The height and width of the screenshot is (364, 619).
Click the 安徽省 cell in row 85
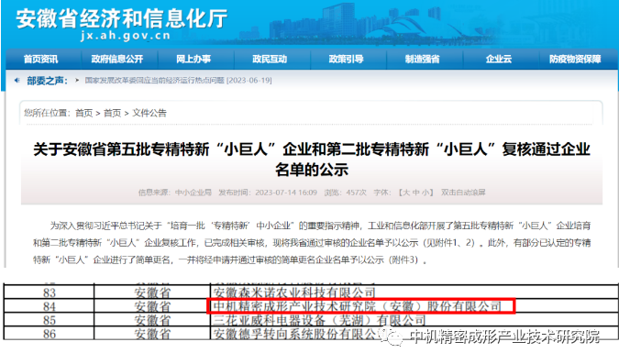[152, 320]
